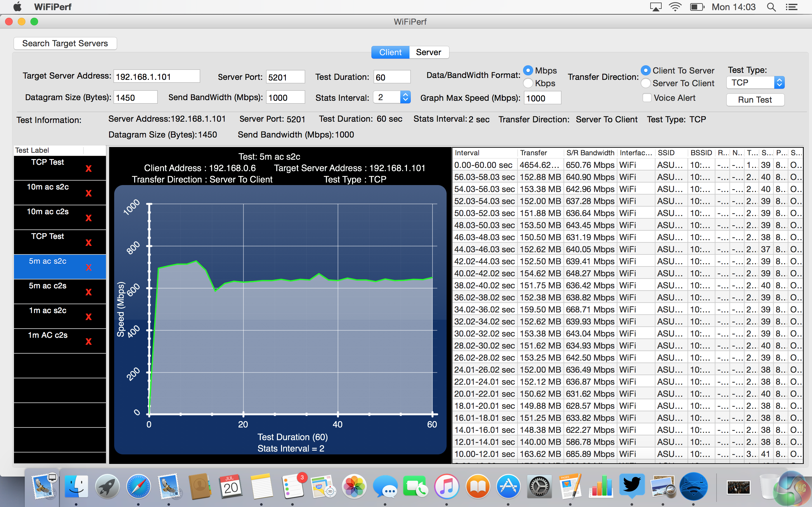Viewport: 812px width, 507px height.
Task: Remove the 5m ac c2s test entry
Action: click(x=88, y=292)
